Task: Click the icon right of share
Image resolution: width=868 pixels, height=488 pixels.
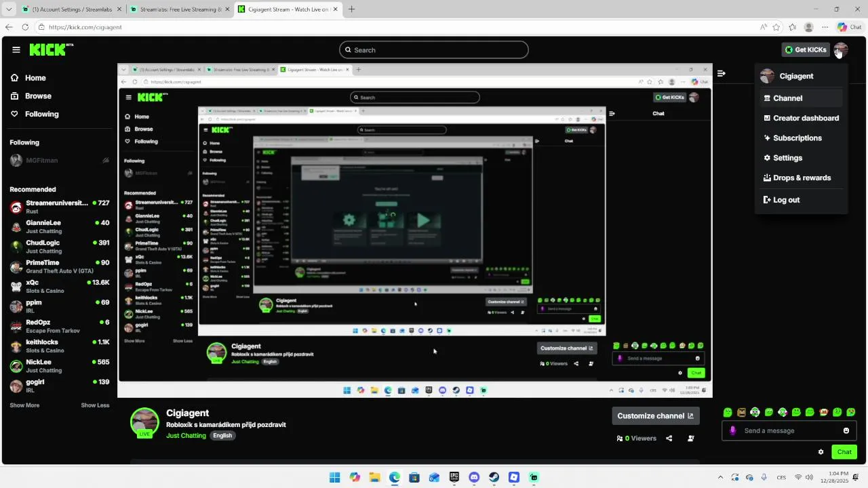Action: coord(691,439)
